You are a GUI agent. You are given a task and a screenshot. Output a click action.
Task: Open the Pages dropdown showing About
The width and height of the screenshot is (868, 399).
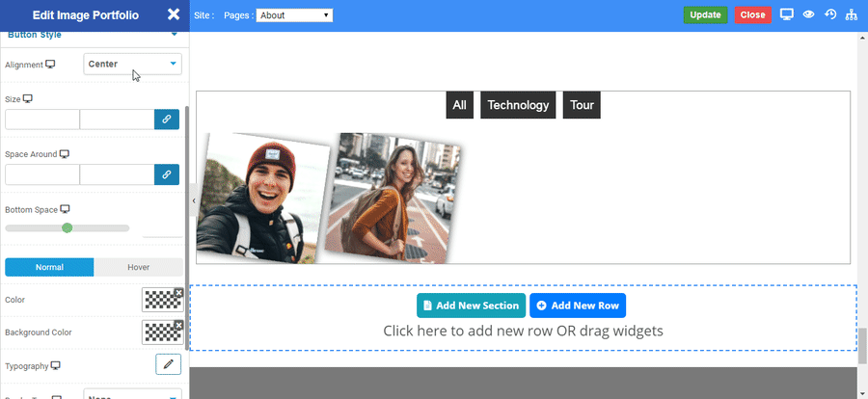pos(294,15)
